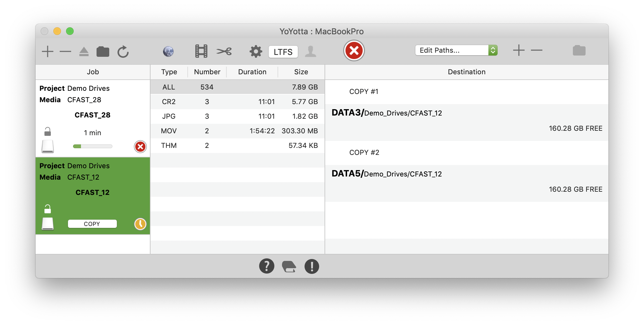Viewport: 644px width, 325px height.
Task: Click the red cancel-all icon in toolbar
Action: [354, 50]
